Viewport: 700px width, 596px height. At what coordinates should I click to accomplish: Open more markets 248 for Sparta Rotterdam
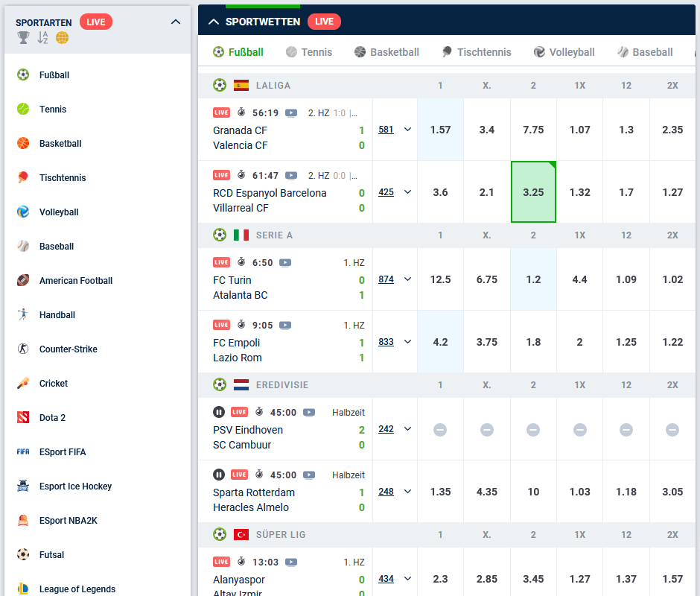386,492
